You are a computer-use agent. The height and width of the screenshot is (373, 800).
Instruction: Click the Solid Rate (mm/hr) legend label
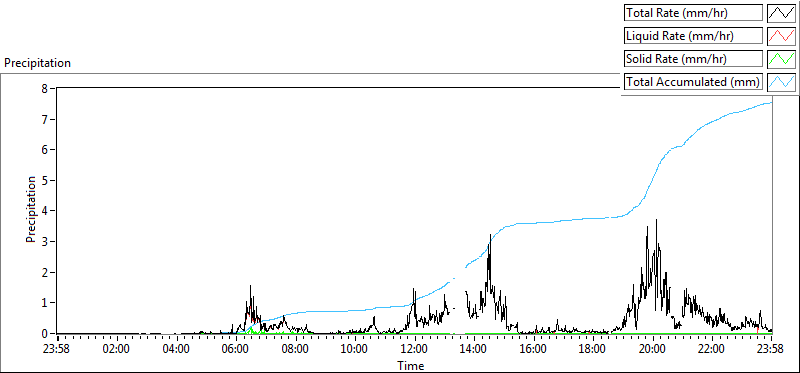(x=693, y=59)
